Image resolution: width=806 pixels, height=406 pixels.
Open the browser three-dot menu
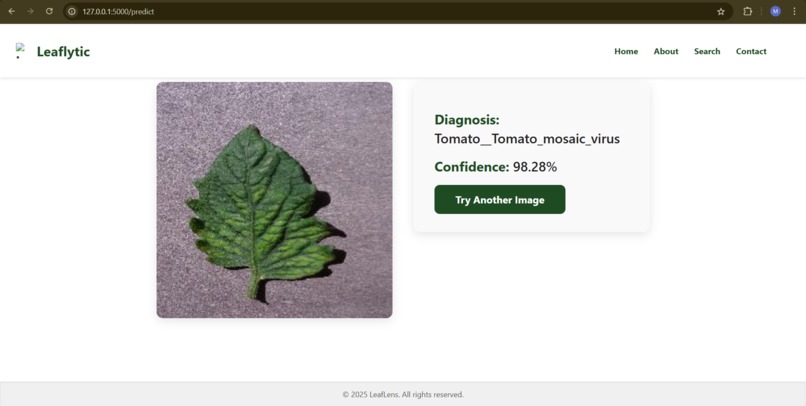point(794,11)
